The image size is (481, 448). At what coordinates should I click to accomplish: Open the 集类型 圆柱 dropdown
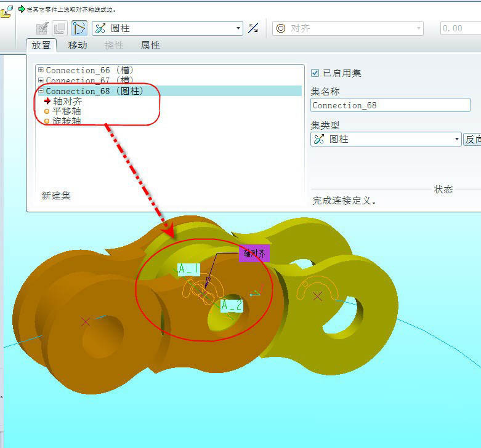pos(386,139)
